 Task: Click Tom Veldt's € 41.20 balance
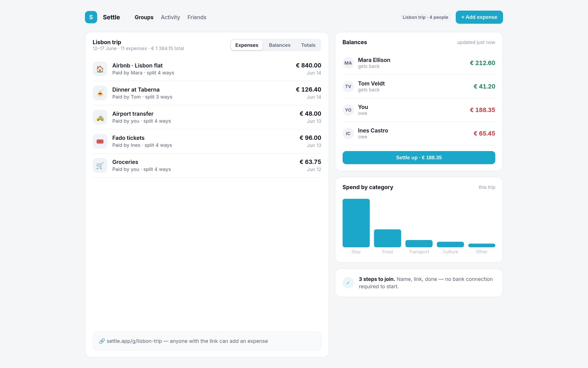(x=484, y=87)
